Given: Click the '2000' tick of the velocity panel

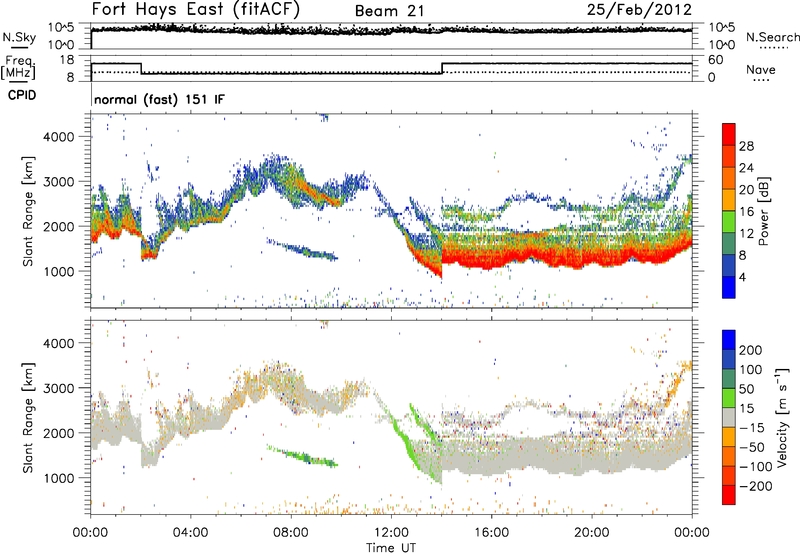Looking at the screenshot, I should (x=59, y=433).
